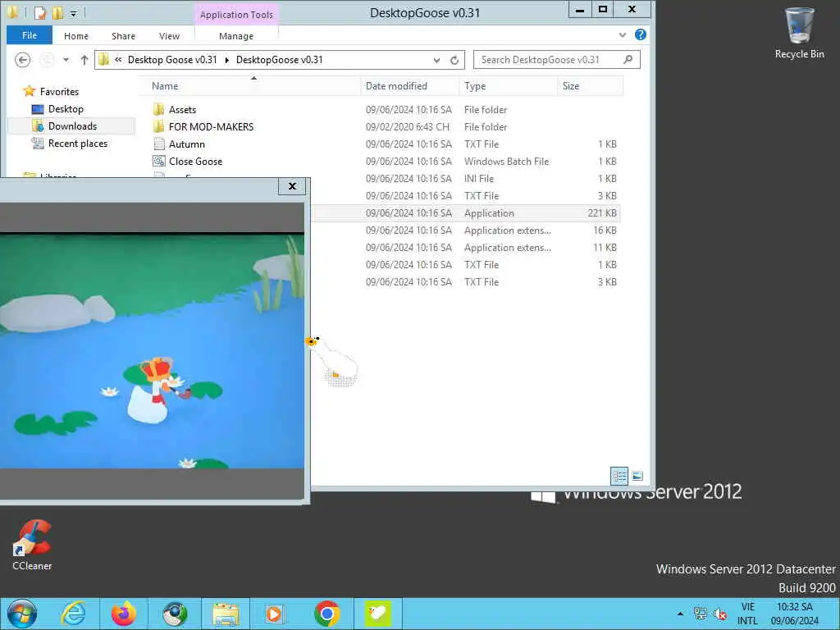Open File Explorer taskbar button
The height and width of the screenshot is (630, 840).
click(x=226, y=614)
